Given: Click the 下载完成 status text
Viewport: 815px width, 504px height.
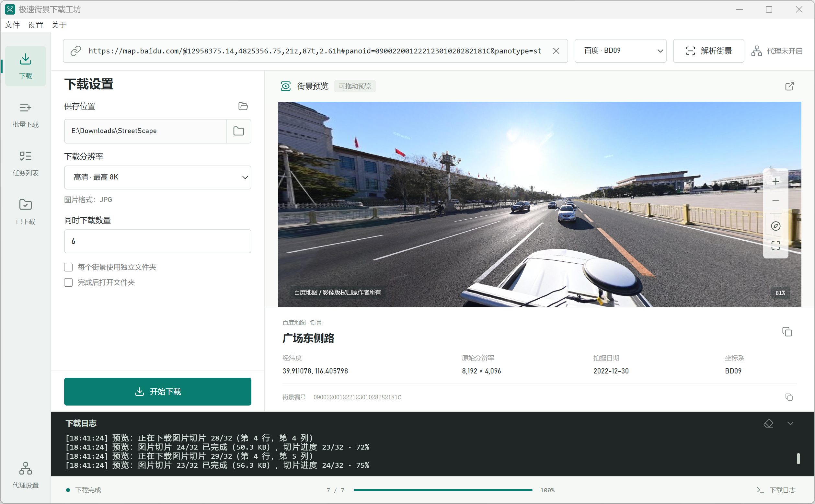Looking at the screenshot, I should (88, 490).
